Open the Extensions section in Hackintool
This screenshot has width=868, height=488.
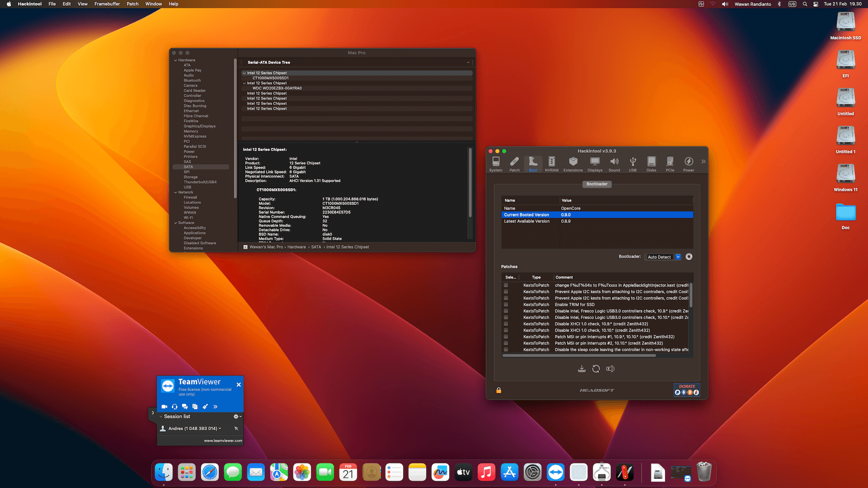click(x=573, y=164)
